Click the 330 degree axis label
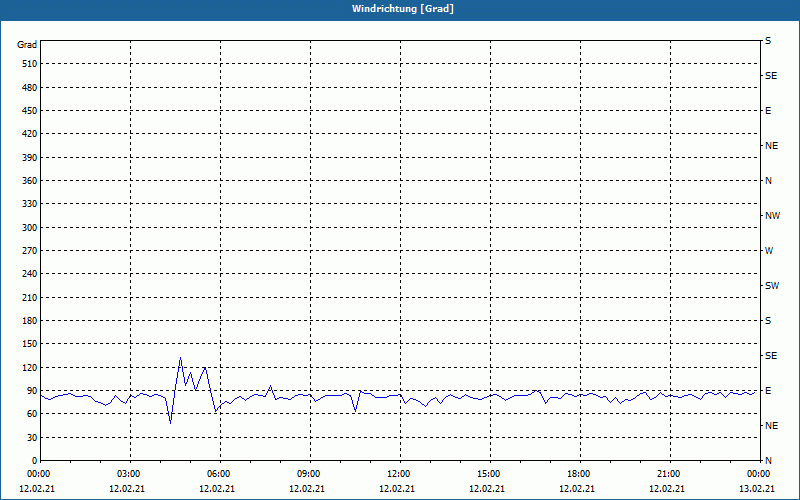800x500 pixels. (x=30, y=204)
